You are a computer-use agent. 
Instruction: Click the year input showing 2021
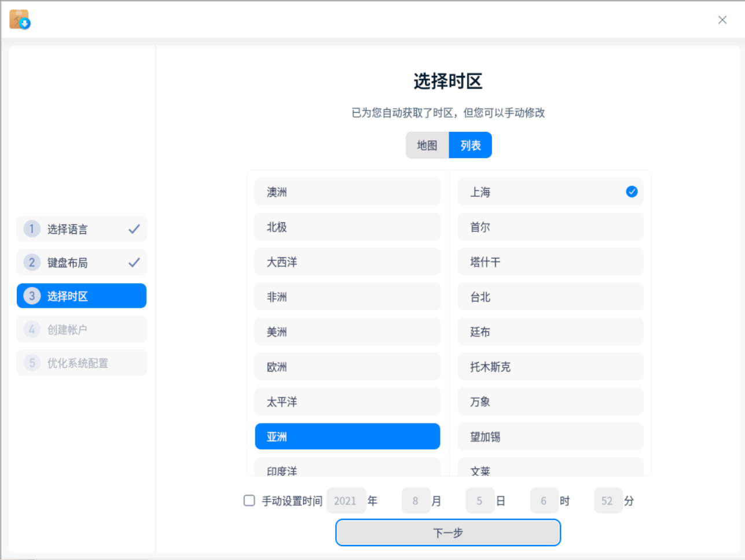[346, 500]
